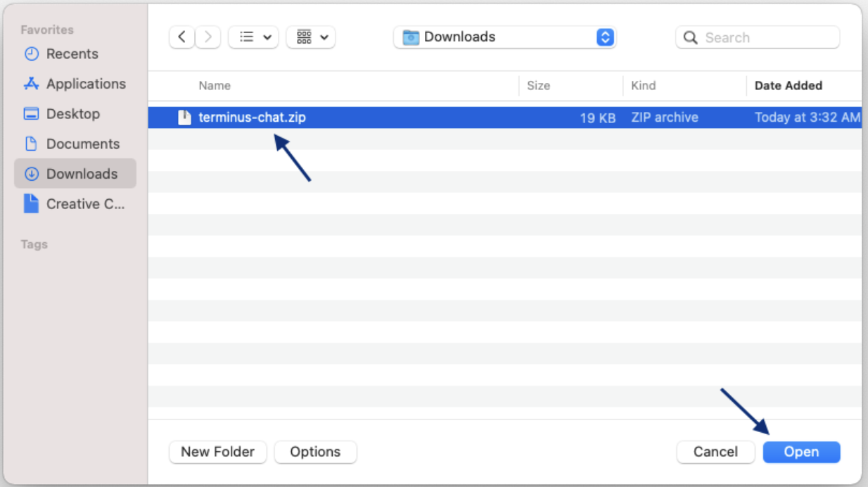Screen dimensions: 868x487
Task: Click the Creative Cloud file icon
Action: click(x=31, y=204)
